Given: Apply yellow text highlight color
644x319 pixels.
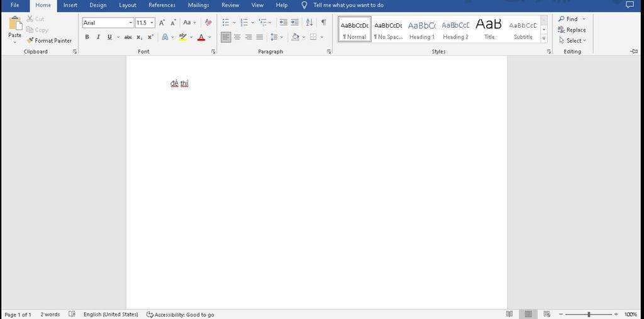Looking at the screenshot, I should (183, 37).
